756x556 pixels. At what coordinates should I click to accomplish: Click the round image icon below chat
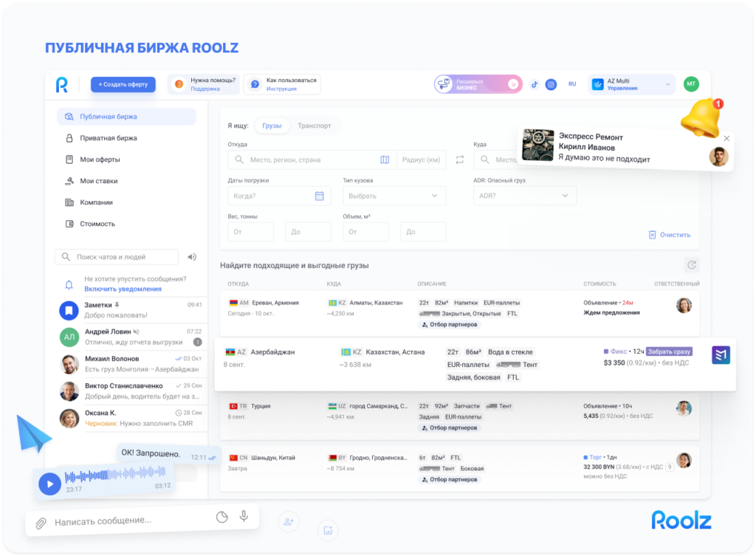(x=328, y=530)
